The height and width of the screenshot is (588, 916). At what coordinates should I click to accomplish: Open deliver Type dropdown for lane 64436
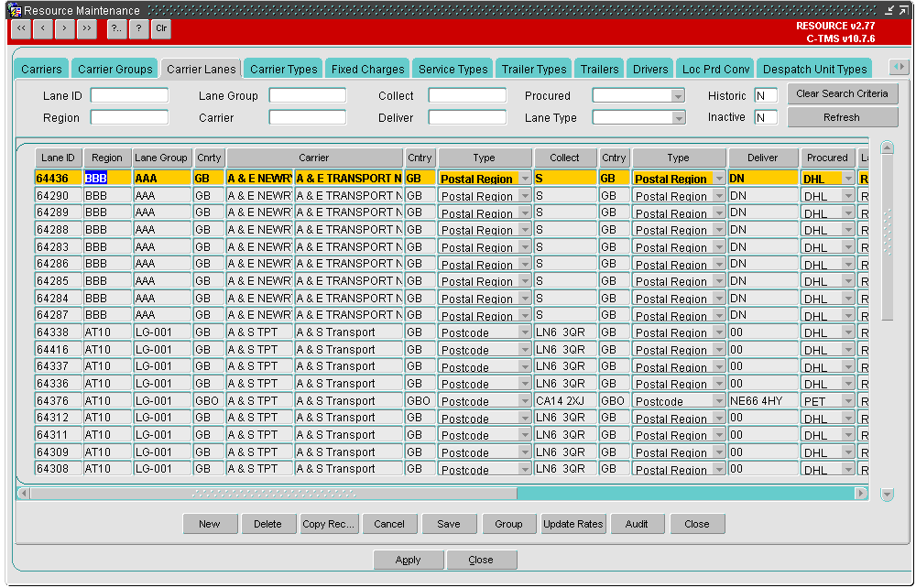[719, 179]
